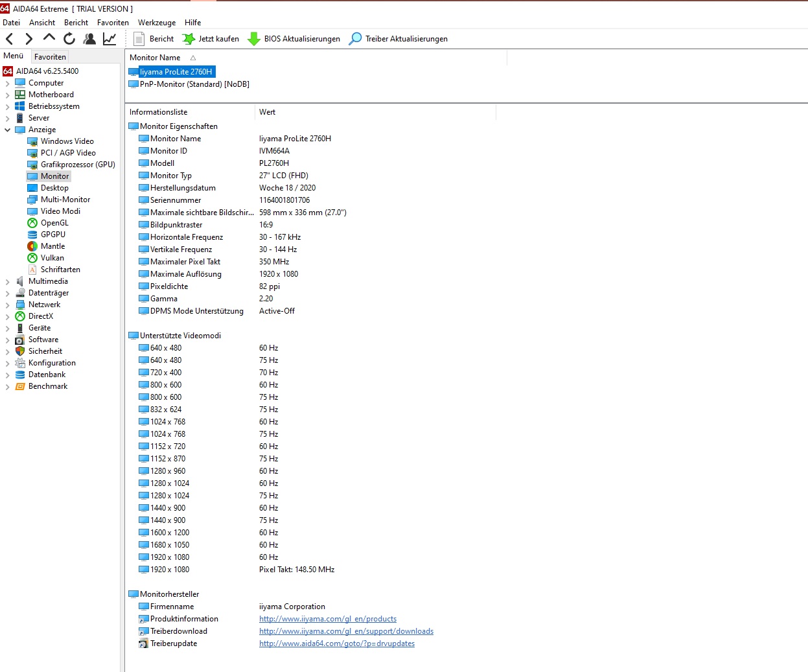The image size is (808, 672).
Task: Click the Herstellungsdatum row
Action: click(x=227, y=188)
